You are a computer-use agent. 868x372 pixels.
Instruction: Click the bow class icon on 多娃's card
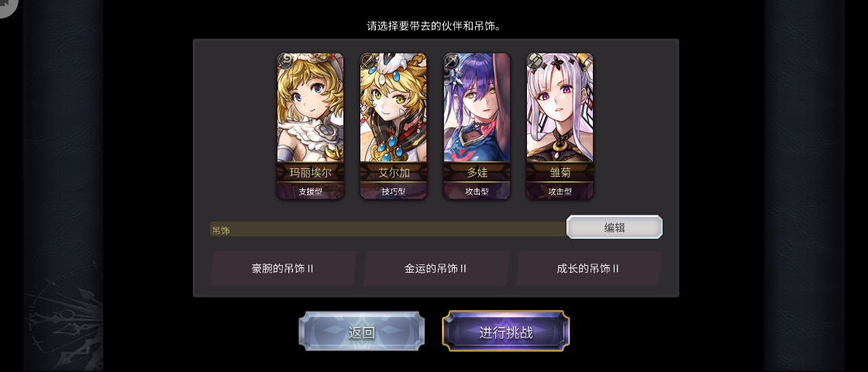pos(450,60)
